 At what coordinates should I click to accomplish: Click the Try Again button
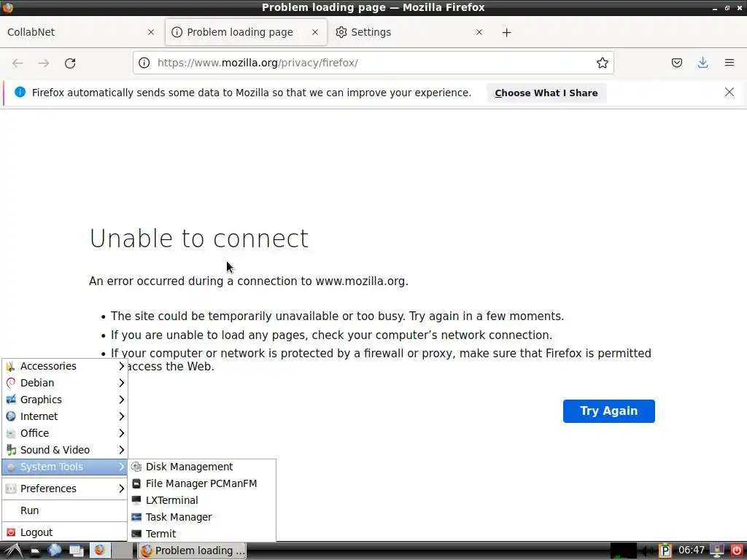click(608, 411)
